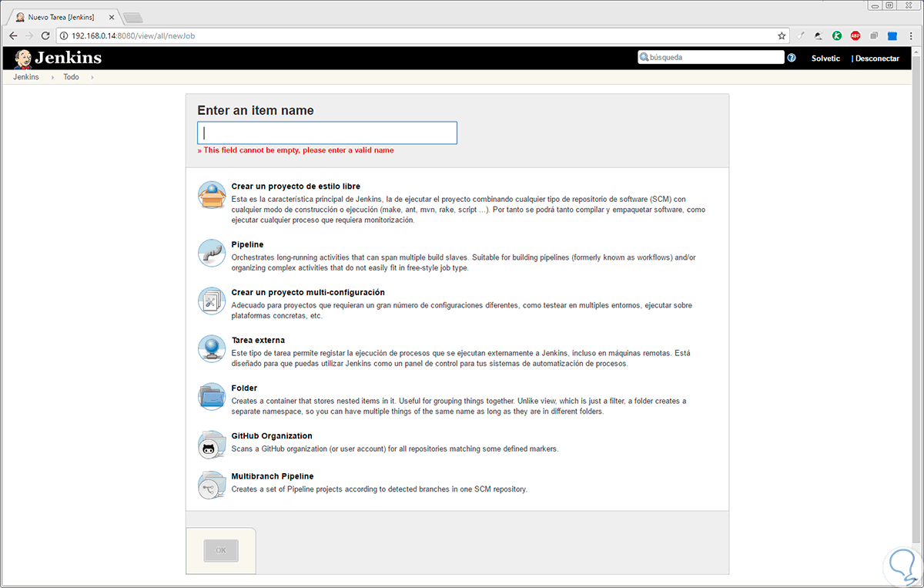The image size is (924, 588).
Task: Choose the 'GitHub Organization' title
Action: pyautogui.click(x=272, y=435)
